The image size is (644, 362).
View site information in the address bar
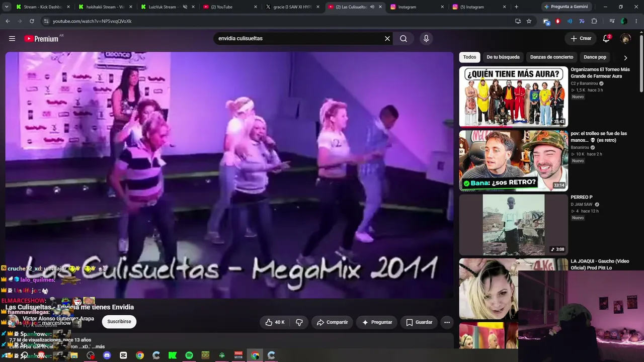click(x=46, y=21)
